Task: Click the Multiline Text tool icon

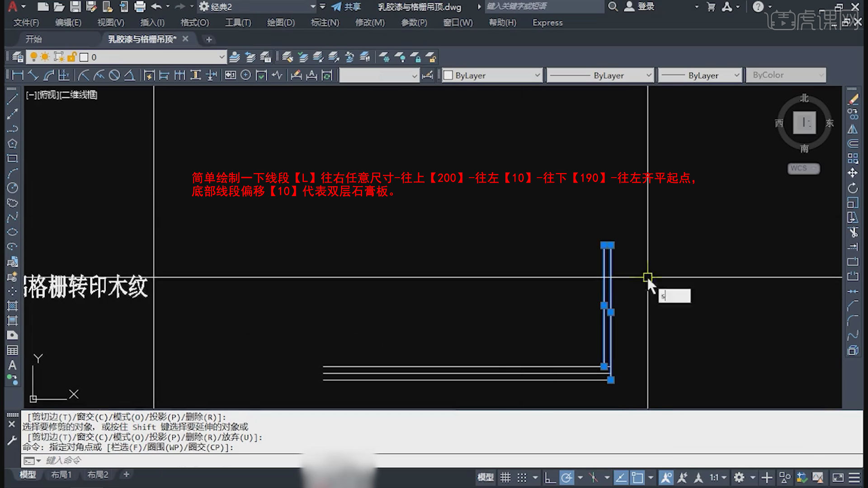Action: coord(12,365)
